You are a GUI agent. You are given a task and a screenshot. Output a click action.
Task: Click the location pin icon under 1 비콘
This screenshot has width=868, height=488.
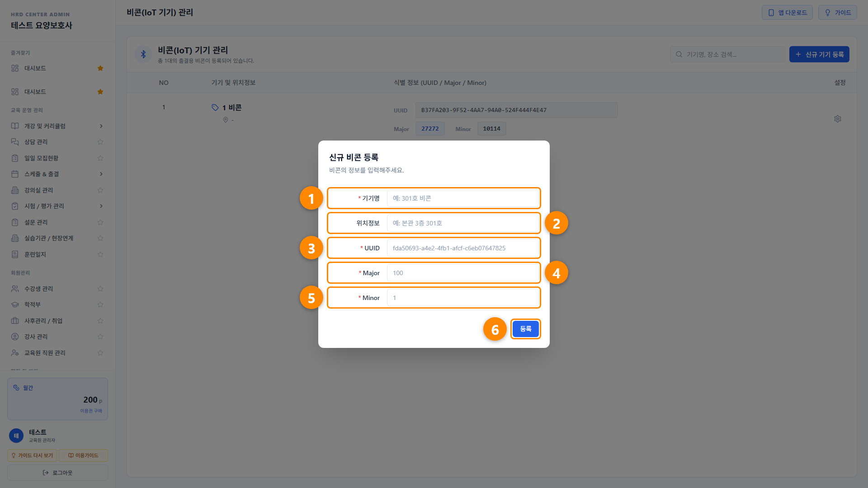226,120
